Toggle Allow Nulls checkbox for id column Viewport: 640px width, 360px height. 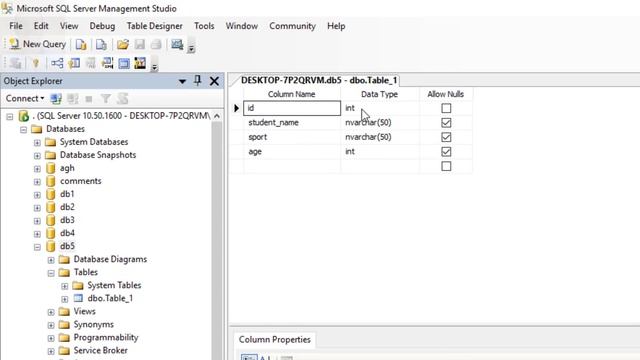[x=446, y=108]
